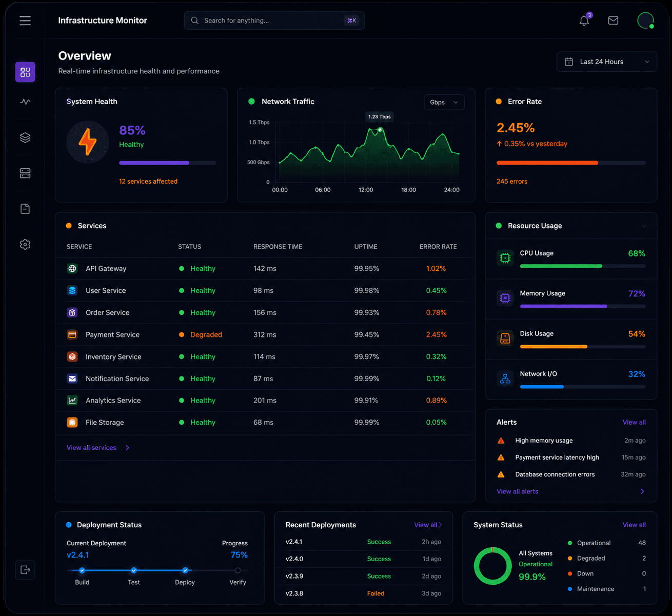Click the RESPONSE TIME column header

(278, 247)
